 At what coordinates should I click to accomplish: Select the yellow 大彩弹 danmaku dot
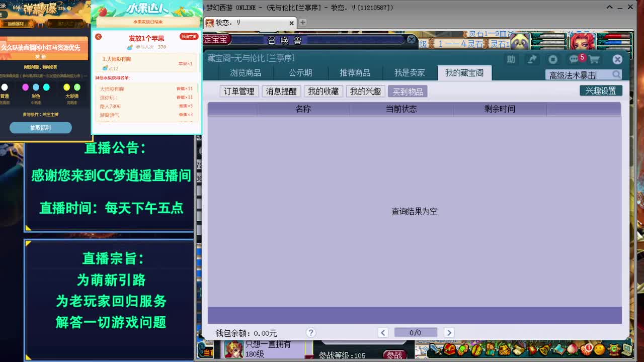[66, 87]
